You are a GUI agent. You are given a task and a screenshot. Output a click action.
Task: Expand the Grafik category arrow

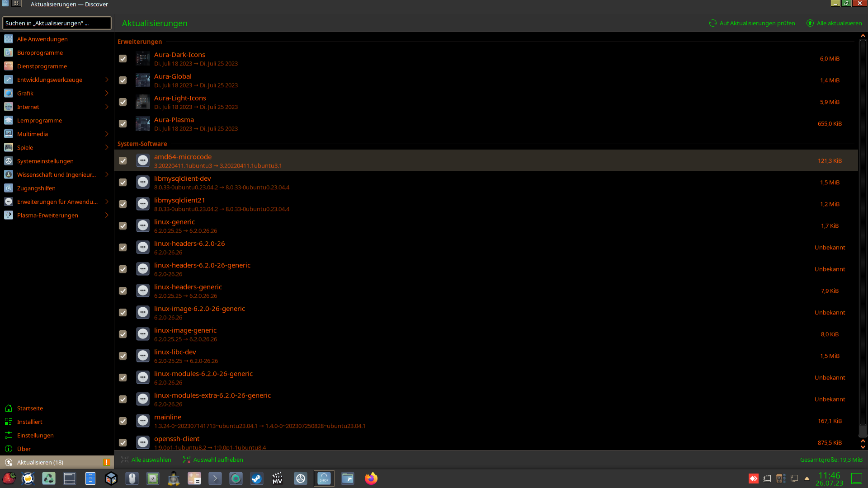[107, 93]
